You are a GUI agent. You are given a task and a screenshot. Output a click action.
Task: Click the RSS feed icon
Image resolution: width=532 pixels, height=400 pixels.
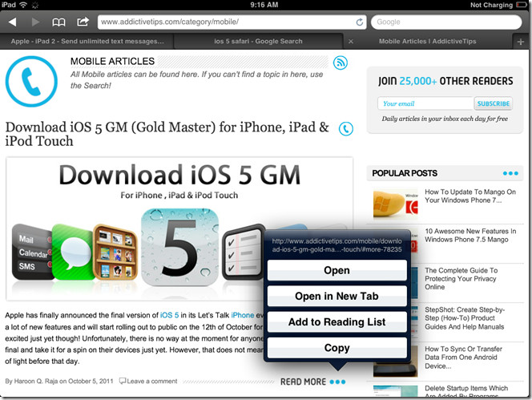(x=341, y=63)
